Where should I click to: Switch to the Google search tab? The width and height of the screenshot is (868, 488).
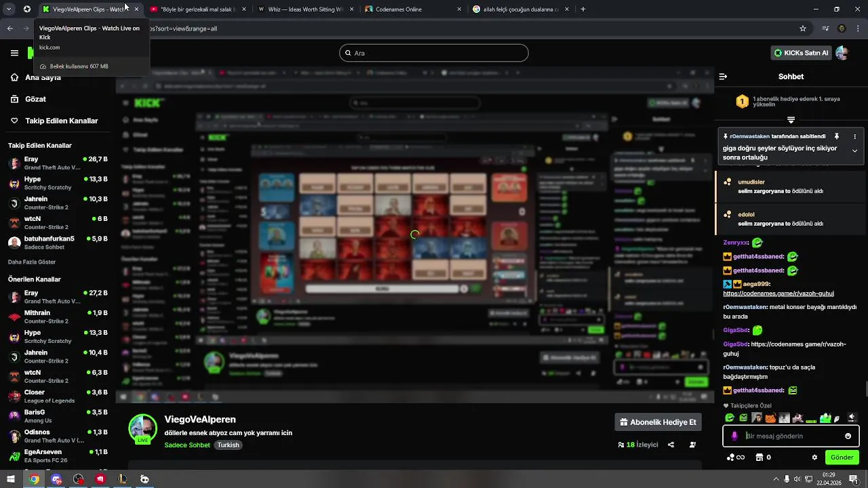coord(521,9)
